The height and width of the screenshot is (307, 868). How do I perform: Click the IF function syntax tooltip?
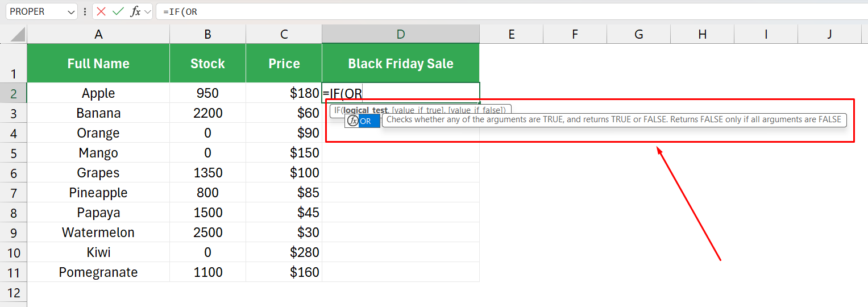click(421, 109)
